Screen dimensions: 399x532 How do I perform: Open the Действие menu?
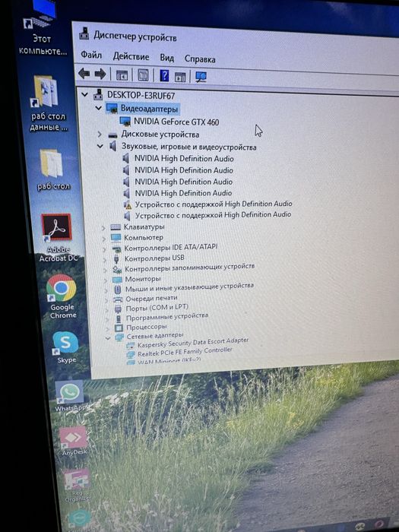[131, 57]
